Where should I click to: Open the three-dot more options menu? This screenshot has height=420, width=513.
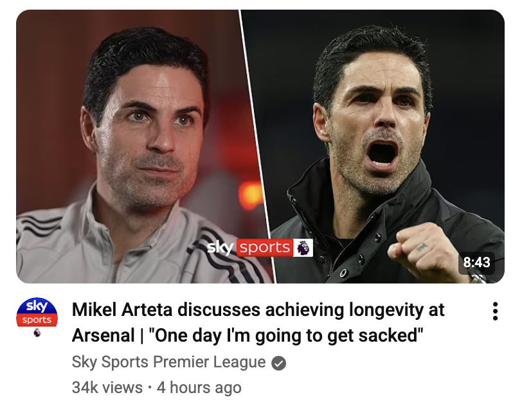495,311
